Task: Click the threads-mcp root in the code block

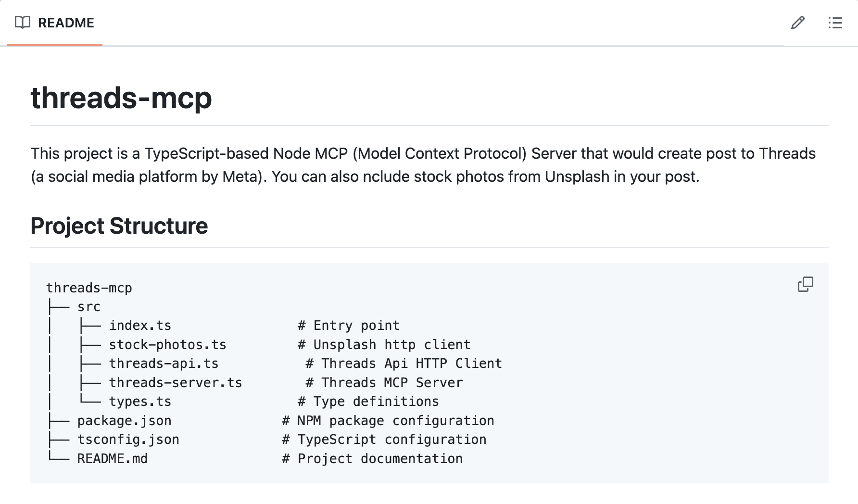Action: 89,288
